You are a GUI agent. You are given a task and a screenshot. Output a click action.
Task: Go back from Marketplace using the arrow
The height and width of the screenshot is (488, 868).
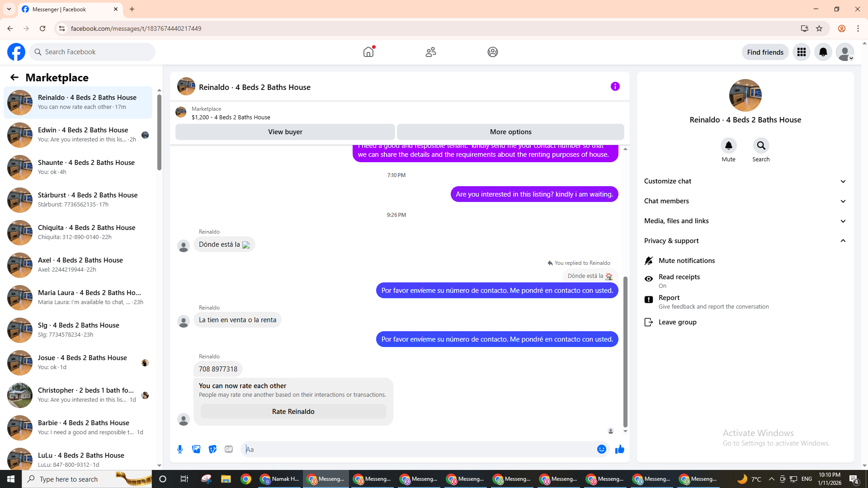click(x=14, y=78)
